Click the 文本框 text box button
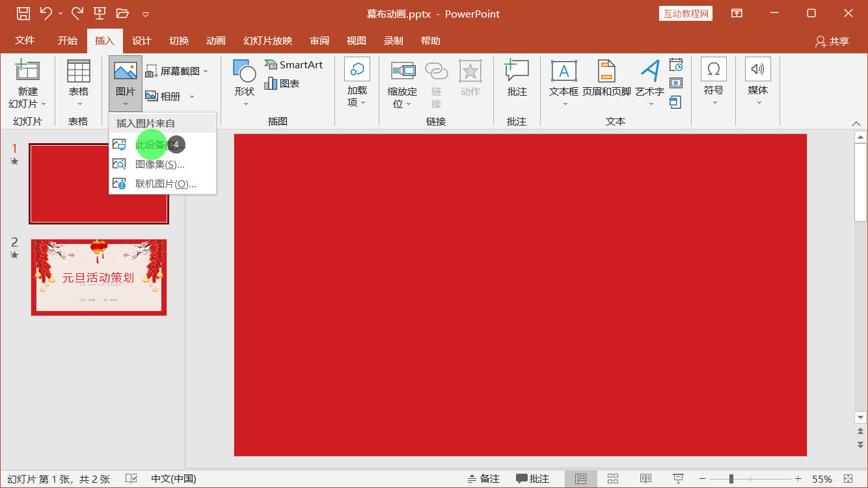Image resolution: width=868 pixels, height=488 pixels. (x=563, y=84)
